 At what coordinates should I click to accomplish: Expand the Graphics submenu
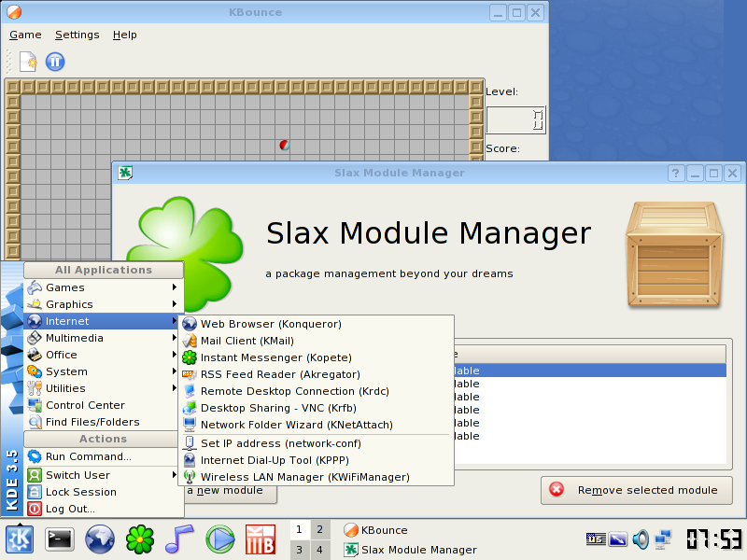coord(103,304)
